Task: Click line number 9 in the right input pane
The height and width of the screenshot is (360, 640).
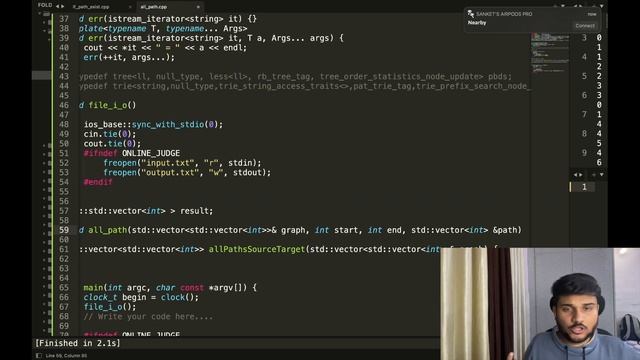Action: coord(584,153)
